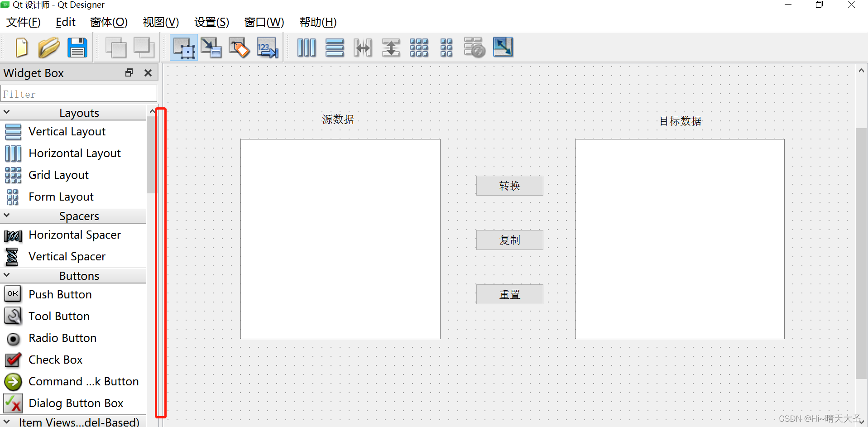
Task: Switch to Edit Buddies mode
Action: (239, 47)
